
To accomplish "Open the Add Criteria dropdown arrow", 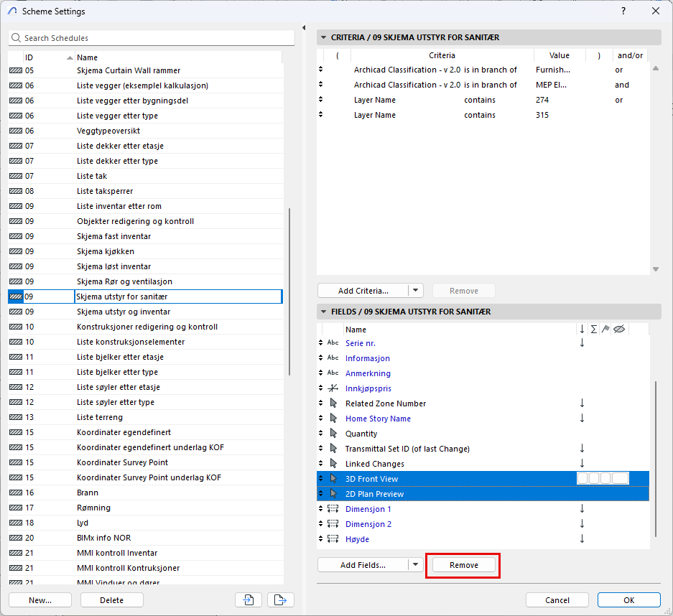I will point(416,291).
